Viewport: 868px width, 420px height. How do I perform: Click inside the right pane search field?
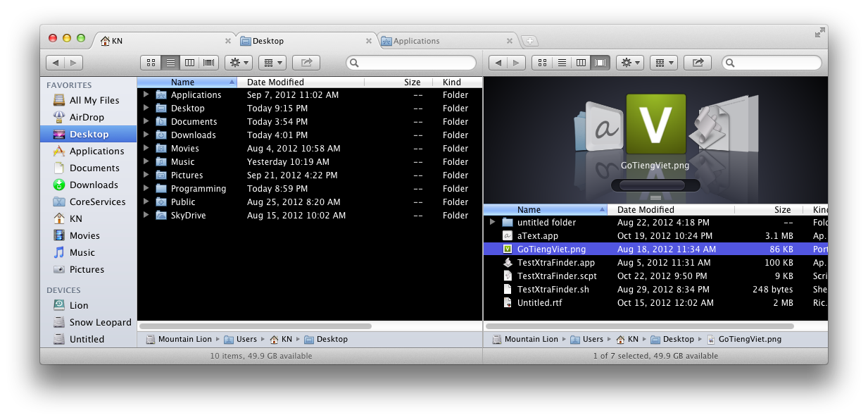coord(771,63)
